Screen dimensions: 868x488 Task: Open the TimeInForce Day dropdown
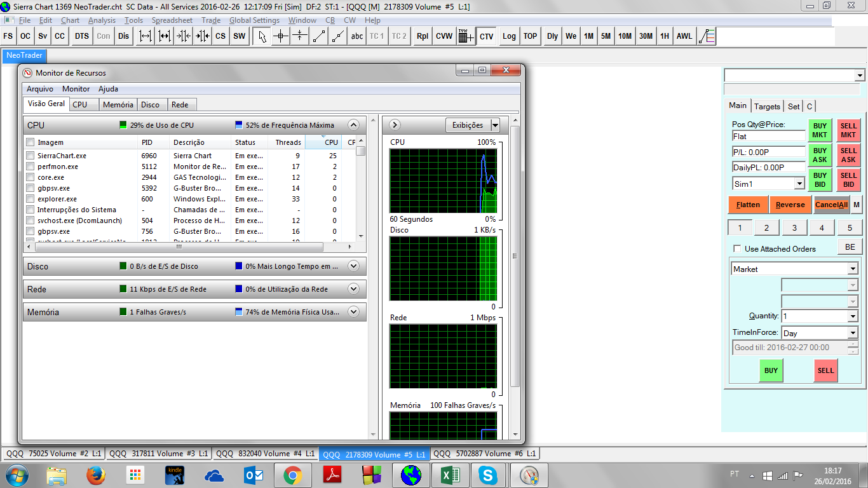(x=853, y=333)
